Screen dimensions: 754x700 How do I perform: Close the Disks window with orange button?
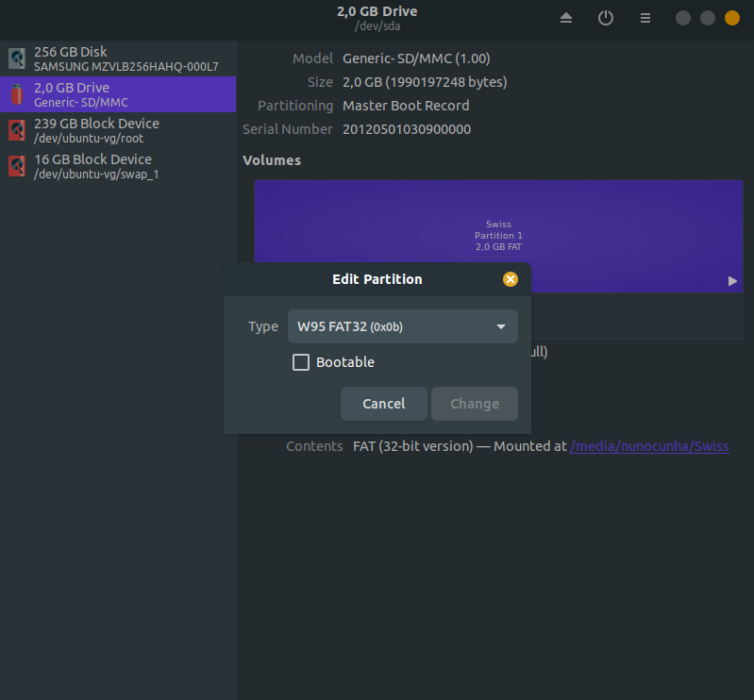pyautogui.click(x=732, y=18)
